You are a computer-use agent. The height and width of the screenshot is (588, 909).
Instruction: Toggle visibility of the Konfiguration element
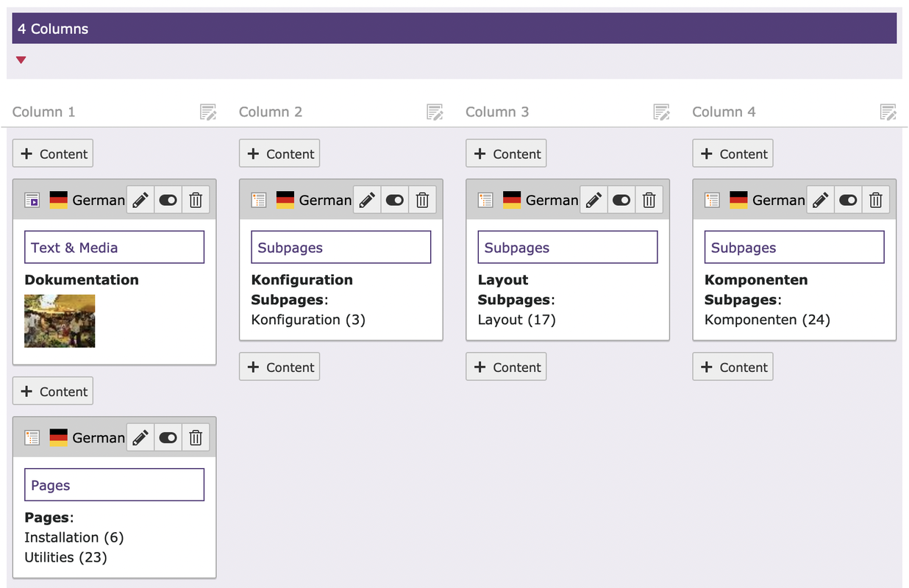point(395,200)
